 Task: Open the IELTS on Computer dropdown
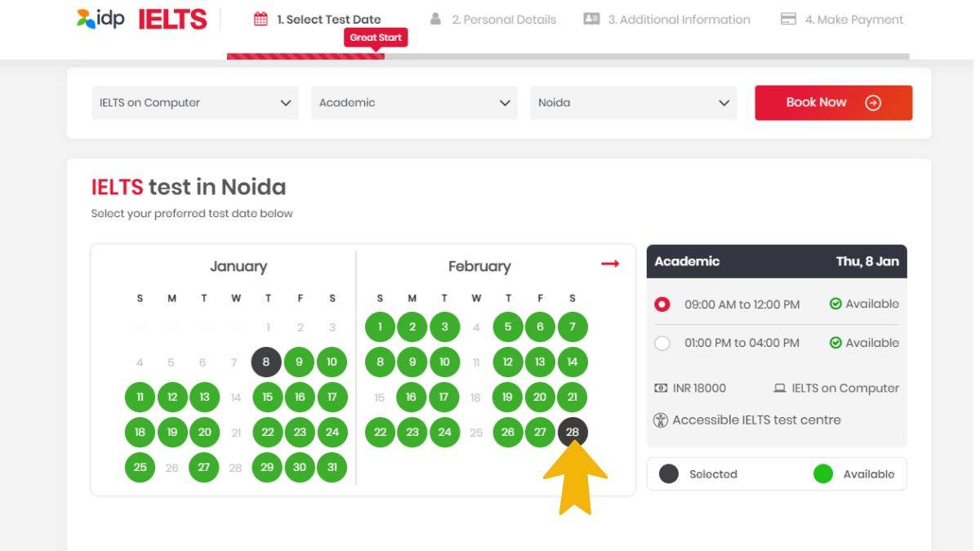coord(195,103)
